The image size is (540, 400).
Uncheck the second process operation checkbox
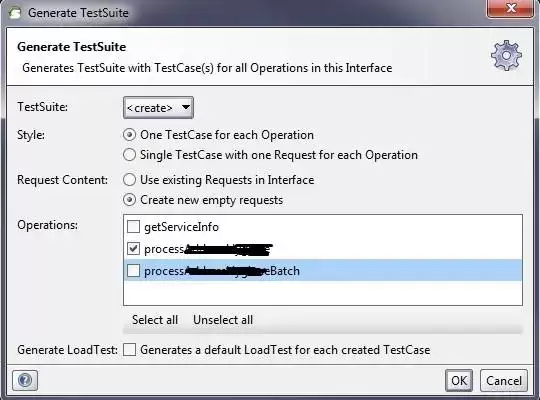tap(133, 248)
